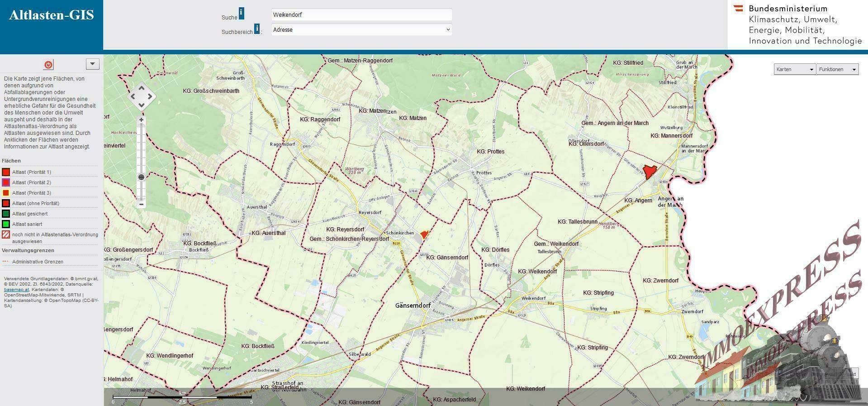Click the 'Gänserndorf' town label on map

[x=413, y=306]
